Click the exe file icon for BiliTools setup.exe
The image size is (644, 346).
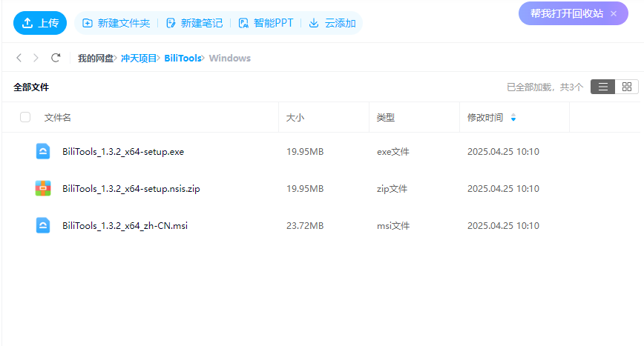(x=43, y=151)
